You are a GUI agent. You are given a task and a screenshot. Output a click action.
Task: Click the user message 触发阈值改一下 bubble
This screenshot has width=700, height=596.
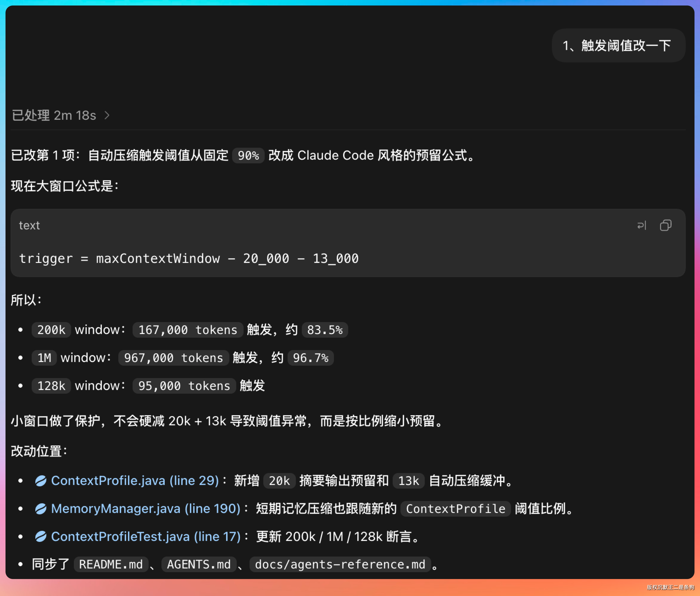pos(618,46)
